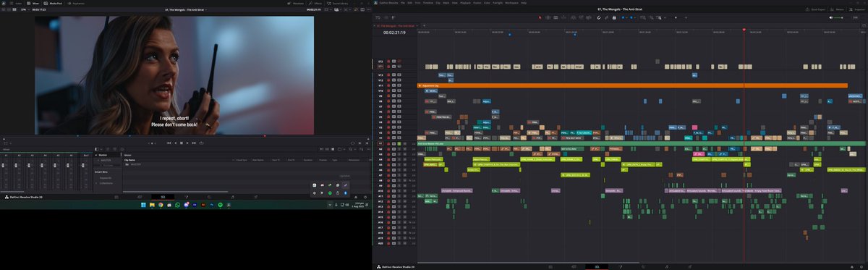The image size is (868, 270).
Task: Toggle Loop playback in left viewer
Action: pos(202,143)
